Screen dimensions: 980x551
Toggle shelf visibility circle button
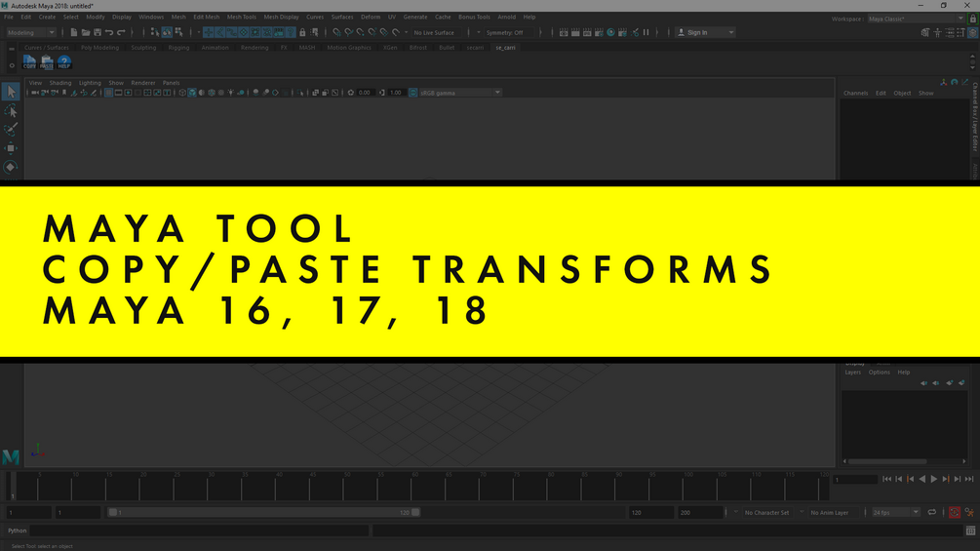point(12,65)
